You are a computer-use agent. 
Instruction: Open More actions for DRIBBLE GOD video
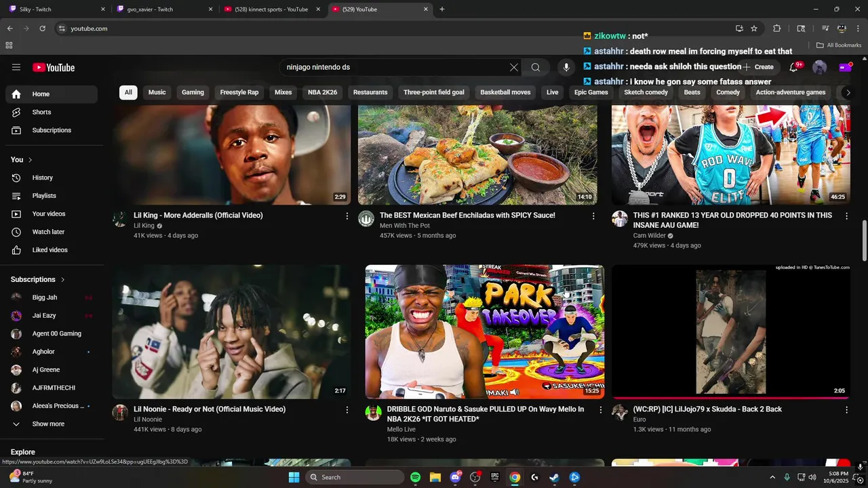pos(600,409)
